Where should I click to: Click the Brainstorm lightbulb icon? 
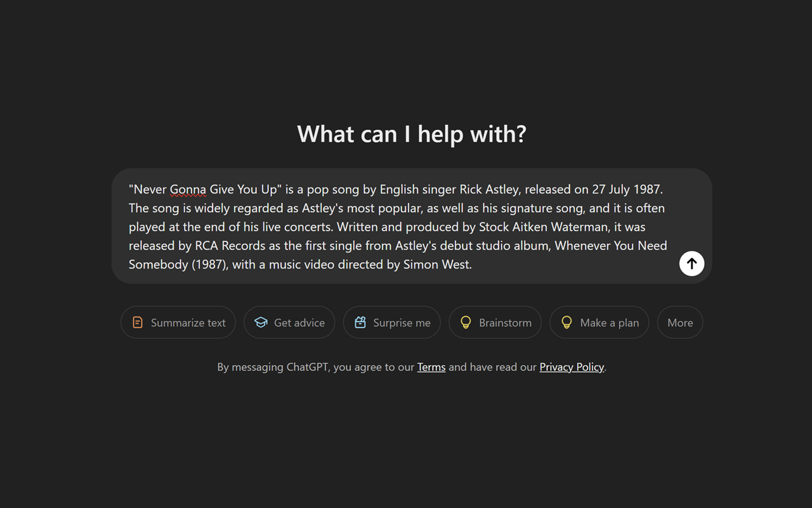[x=466, y=323]
